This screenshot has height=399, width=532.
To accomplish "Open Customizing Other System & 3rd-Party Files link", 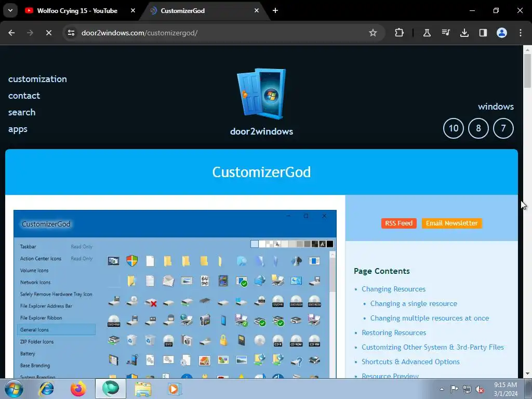I will (x=433, y=348).
